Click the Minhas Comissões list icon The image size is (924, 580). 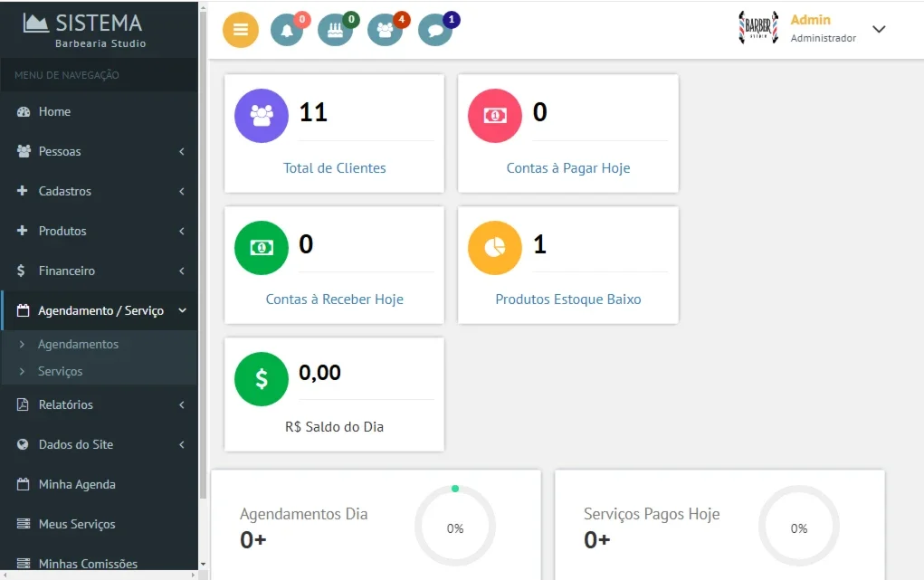24,563
